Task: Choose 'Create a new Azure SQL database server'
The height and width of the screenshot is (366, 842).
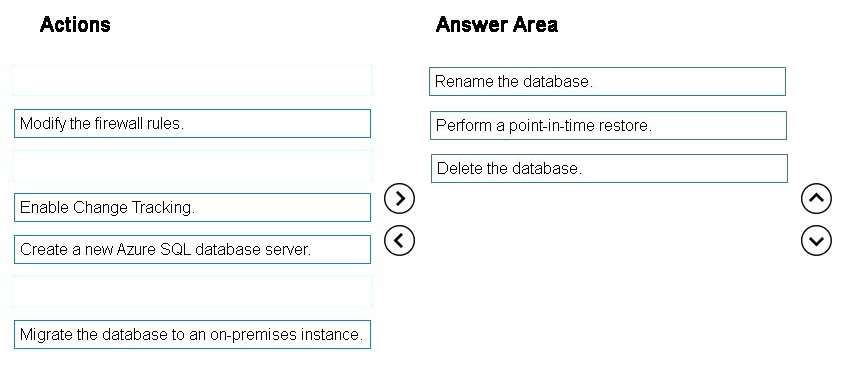Action: coord(192,250)
